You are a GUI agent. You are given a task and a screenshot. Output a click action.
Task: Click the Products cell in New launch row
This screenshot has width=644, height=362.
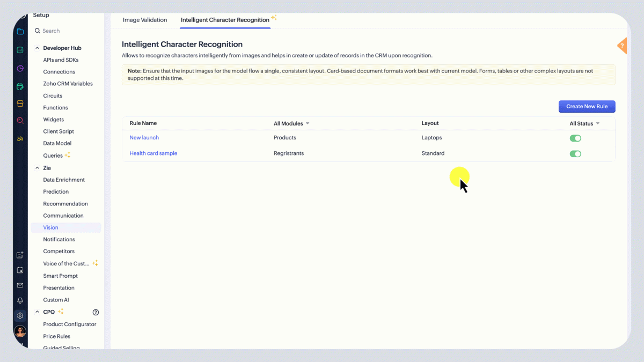(285, 138)
